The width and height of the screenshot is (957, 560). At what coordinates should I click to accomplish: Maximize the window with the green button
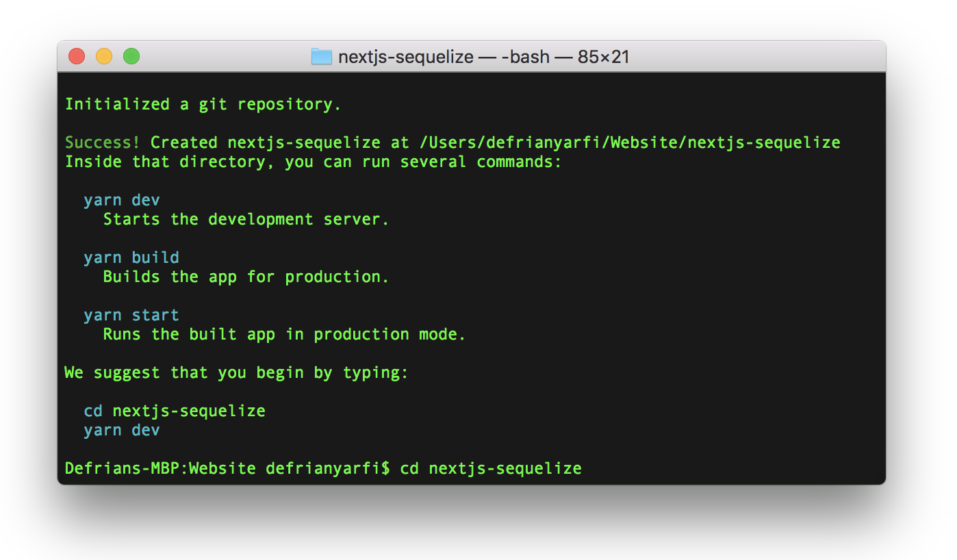(x=131, y=56)
